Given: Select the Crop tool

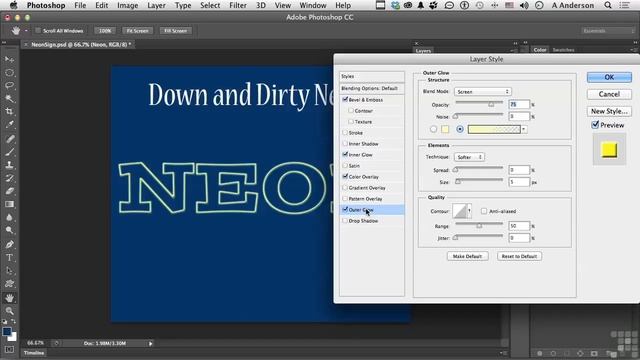Looking at the screenshot, I should [x=9, y=111].
